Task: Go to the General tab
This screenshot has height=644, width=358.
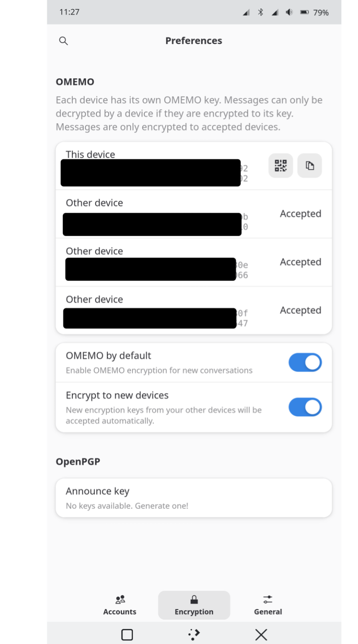Action: coord(268,605)
